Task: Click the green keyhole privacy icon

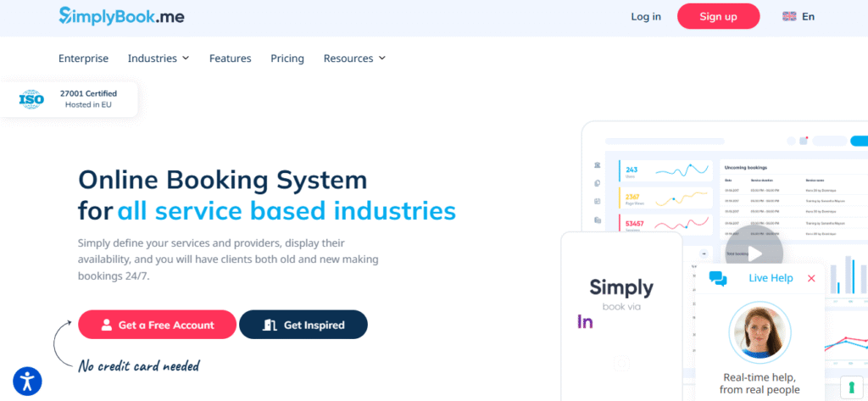Action: (850, 386)
